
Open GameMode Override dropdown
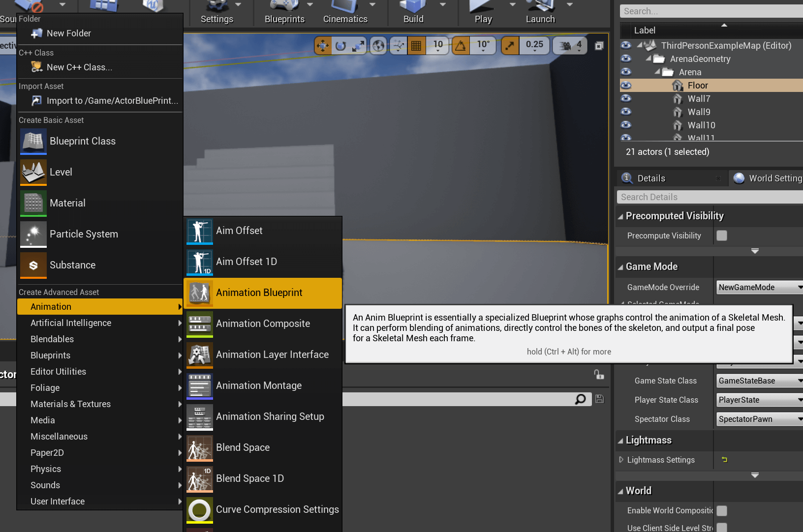(760, 287)
